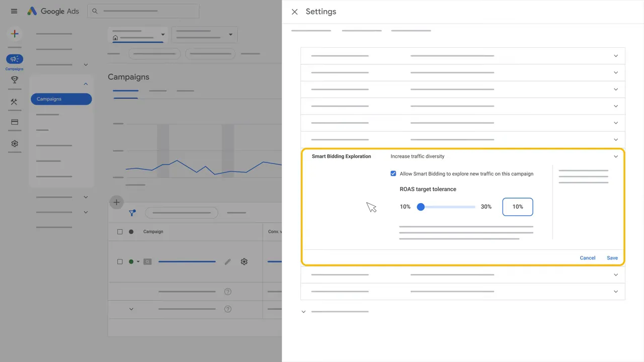Open the Admin gear in sidebar
The width and height of the screenshot is (644, 362).
tap(15, 144)
